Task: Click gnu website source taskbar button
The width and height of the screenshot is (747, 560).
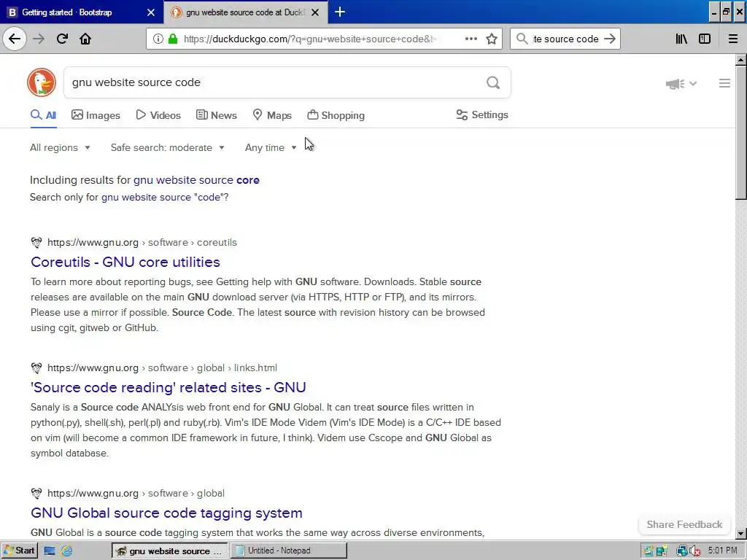Action: (170, 551)
